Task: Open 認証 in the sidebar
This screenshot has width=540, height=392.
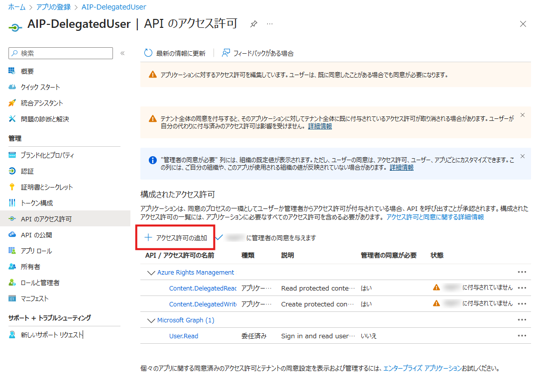Action: (27, 171)
